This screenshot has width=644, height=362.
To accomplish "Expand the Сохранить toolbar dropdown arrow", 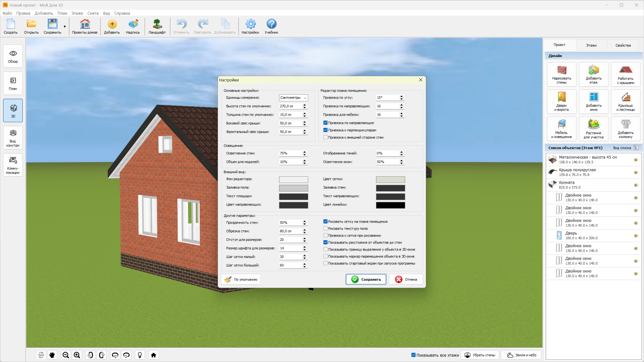I will tap(65, 27).
